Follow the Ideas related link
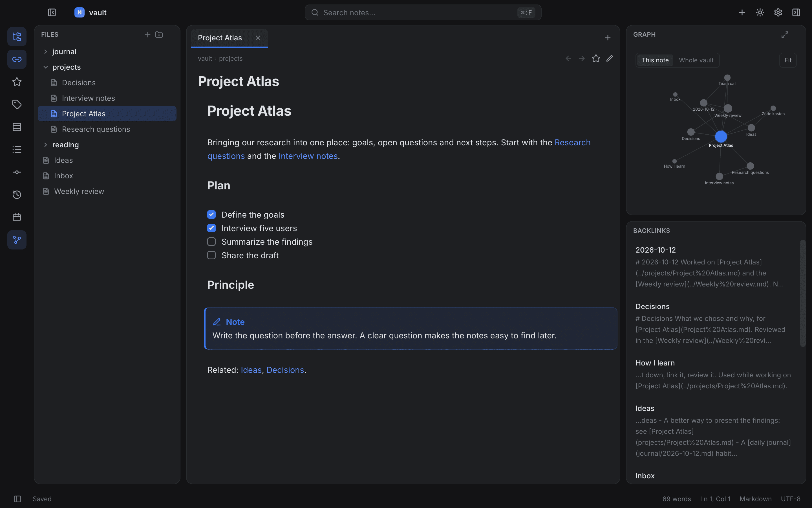This screenshot has width=812, height=508. [x=251, y=370]
